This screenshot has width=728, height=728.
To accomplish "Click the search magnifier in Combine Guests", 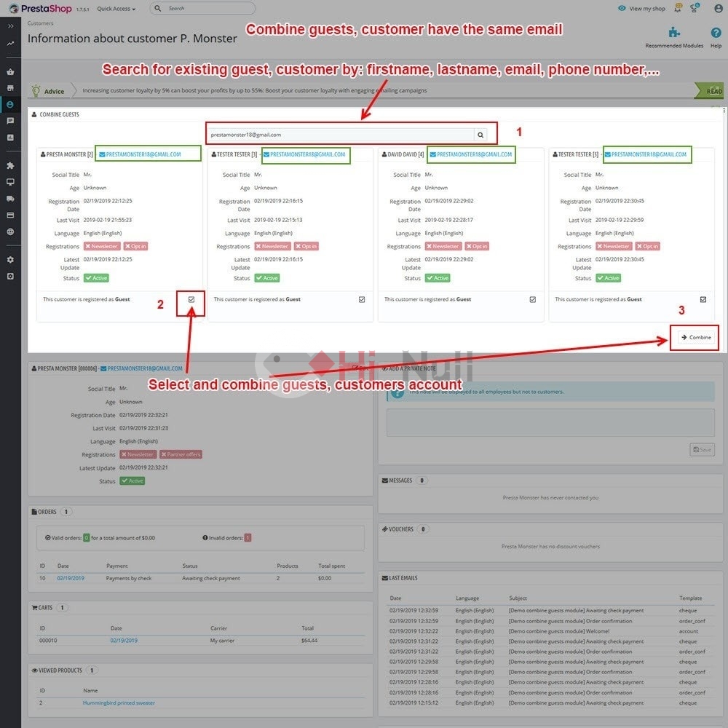I will pyautogui.click(x=480, y=135).
